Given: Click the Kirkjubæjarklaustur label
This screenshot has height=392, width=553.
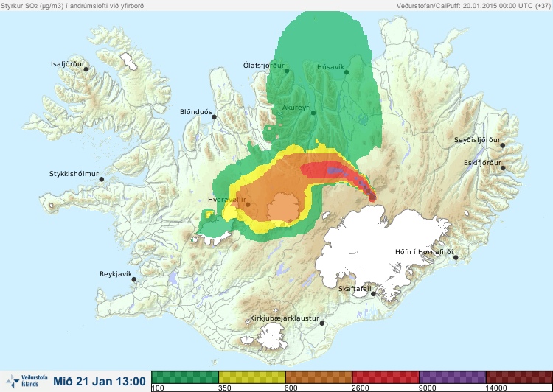Looking at the screenshot, I should click(285, 318).
